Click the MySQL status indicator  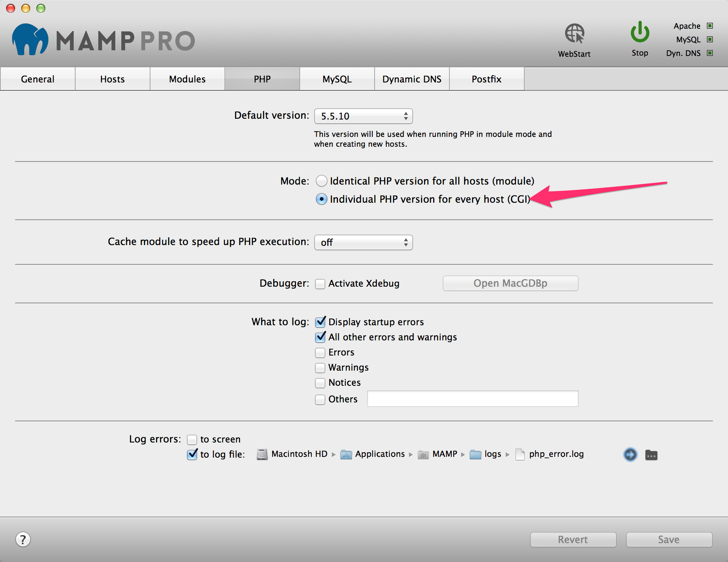(x=710, y=39)
